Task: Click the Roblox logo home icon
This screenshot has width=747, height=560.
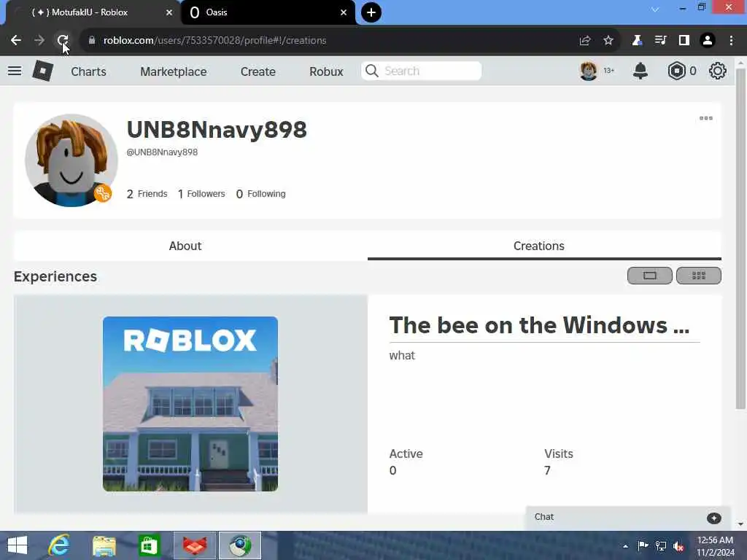Action: pyautogui.click(x=42, y=71)
